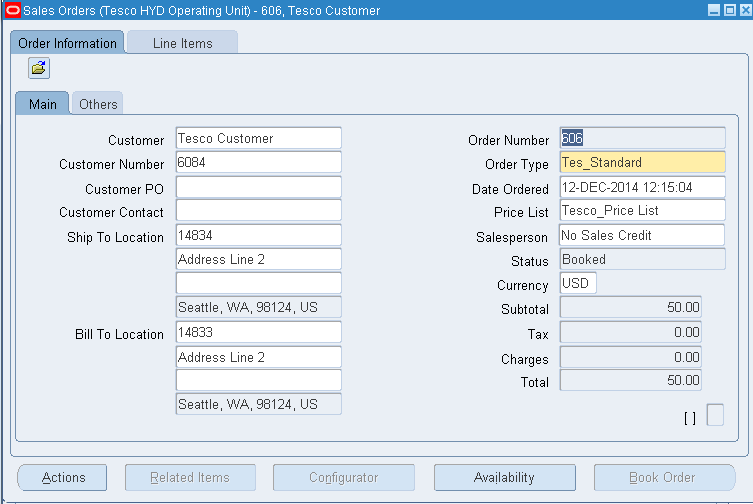Click the Book Order button
753x504 pixels.
664,478
